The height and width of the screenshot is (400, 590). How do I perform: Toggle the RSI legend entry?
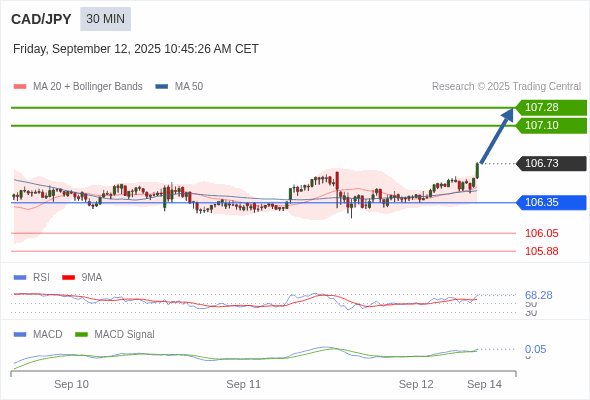pyautogui.click(x=32, y=277)
